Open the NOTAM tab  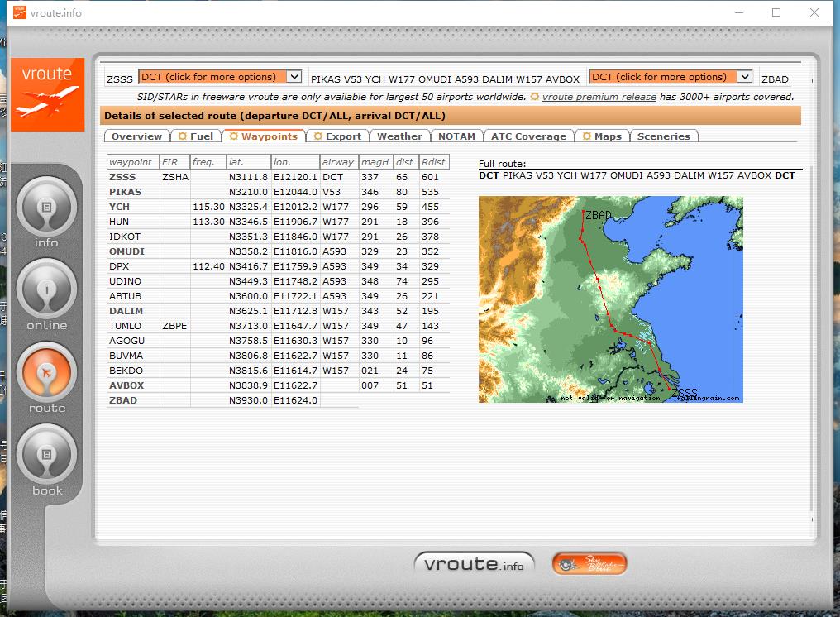tap(456, 136)
